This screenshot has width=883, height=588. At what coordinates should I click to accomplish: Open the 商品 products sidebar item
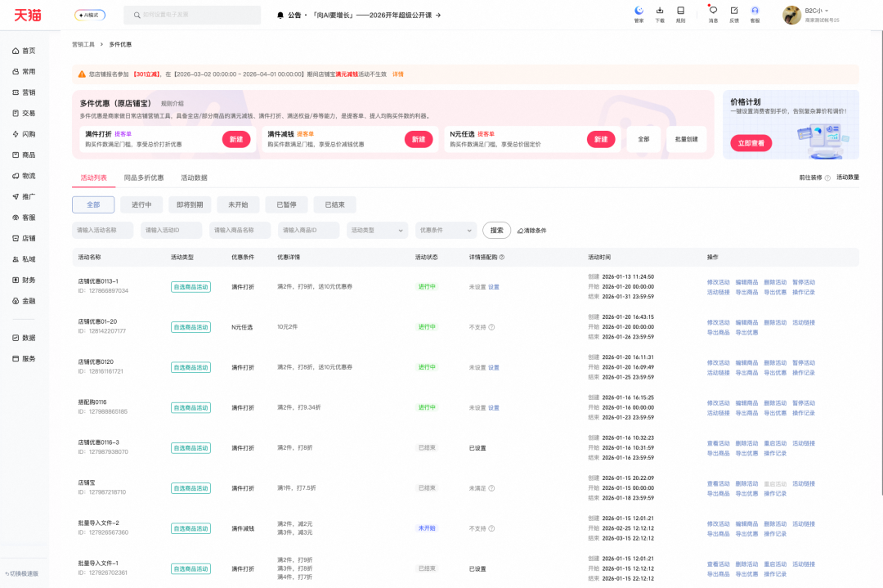24,155
